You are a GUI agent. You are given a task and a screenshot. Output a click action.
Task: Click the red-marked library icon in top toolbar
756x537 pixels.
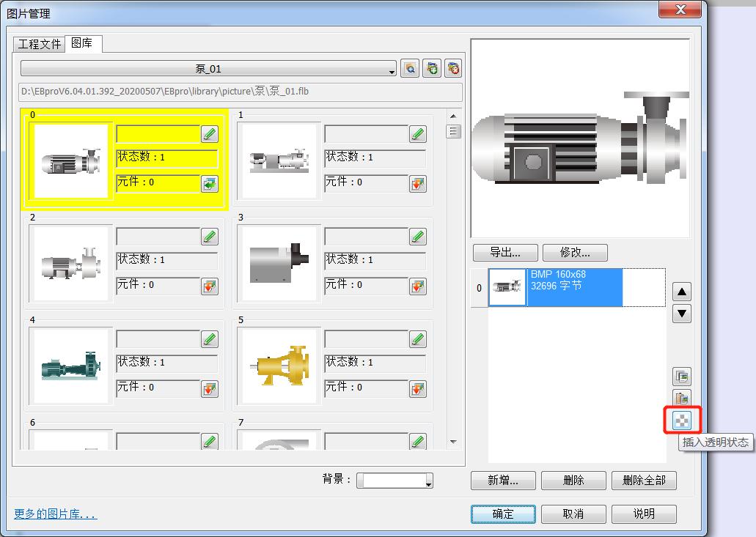point(453,68)
